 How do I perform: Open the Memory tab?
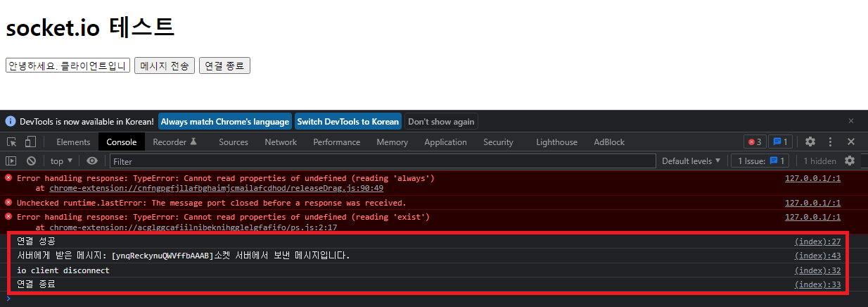click(x=392, y=142)
